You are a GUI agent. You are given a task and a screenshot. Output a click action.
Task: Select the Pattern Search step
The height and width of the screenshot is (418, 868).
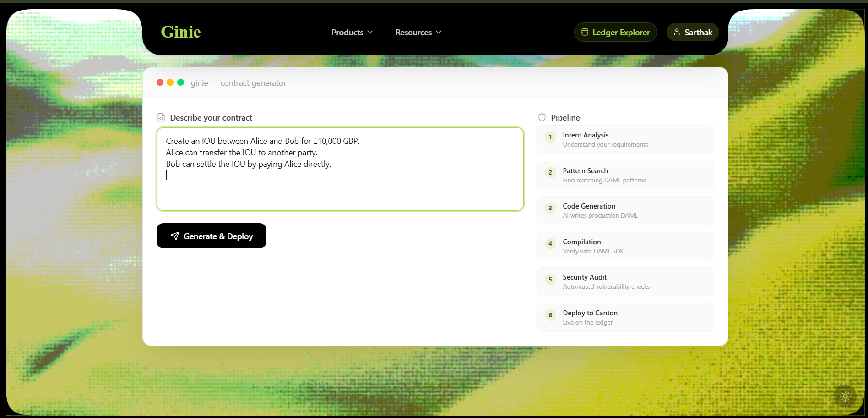click(625, 175)
